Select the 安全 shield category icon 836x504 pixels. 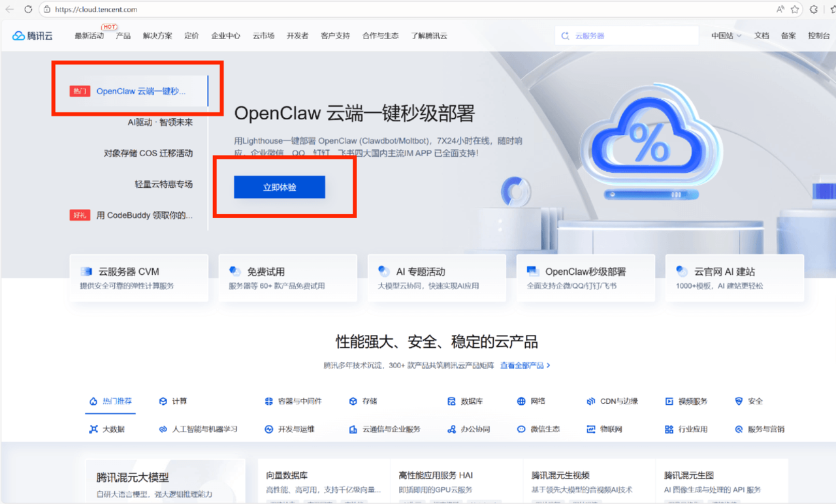tap(739, 402)
